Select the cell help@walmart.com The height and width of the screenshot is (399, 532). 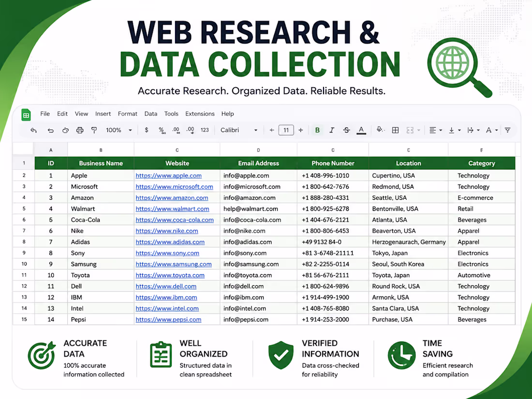pyautogui.click(x=259, y=209)
